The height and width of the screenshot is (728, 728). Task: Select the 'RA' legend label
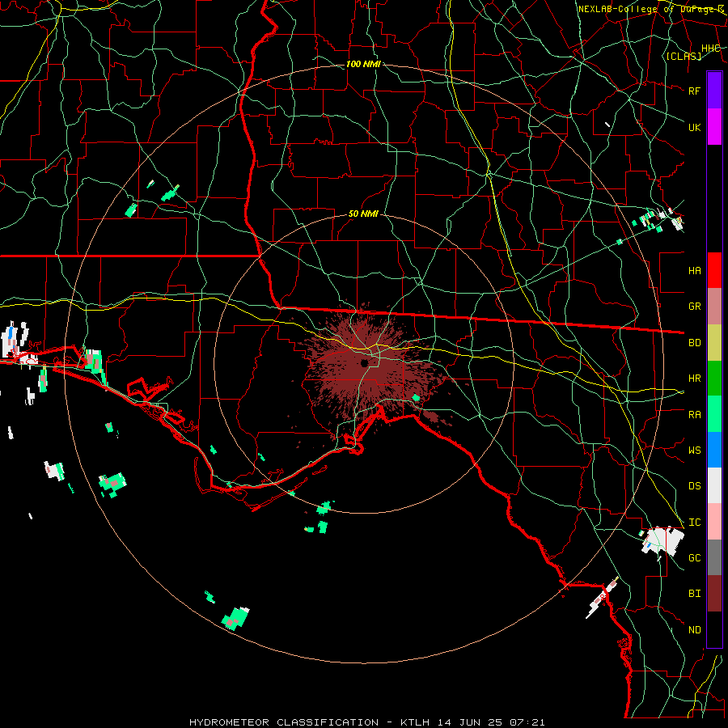point(694,415)
